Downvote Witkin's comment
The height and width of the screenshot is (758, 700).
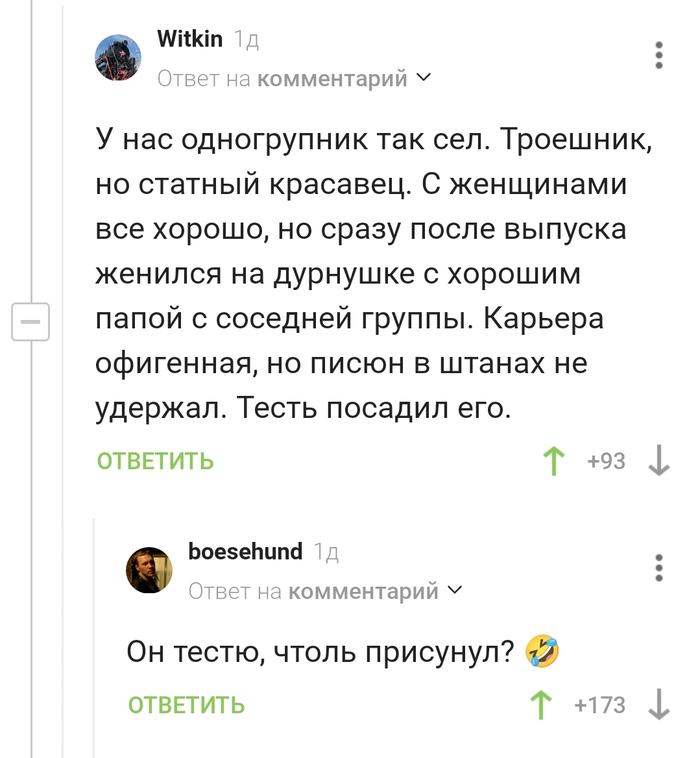pyautogui.click(x=659, y=461)
